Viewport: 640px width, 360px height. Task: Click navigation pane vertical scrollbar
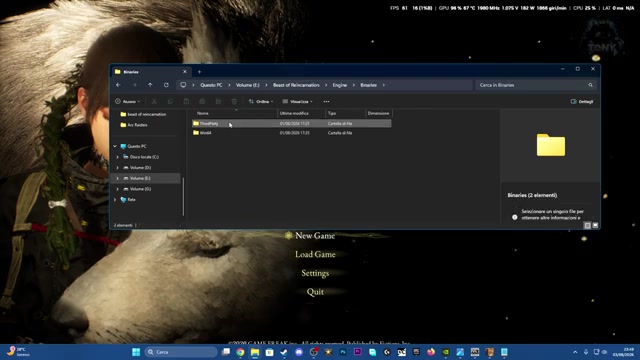click(183, 197)
